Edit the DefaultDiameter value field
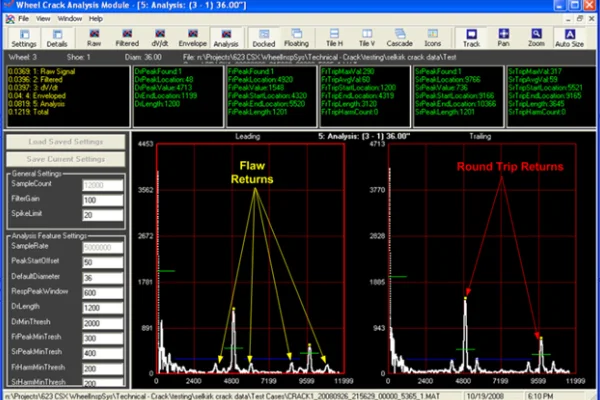600x400 pixels. [103, 278]
